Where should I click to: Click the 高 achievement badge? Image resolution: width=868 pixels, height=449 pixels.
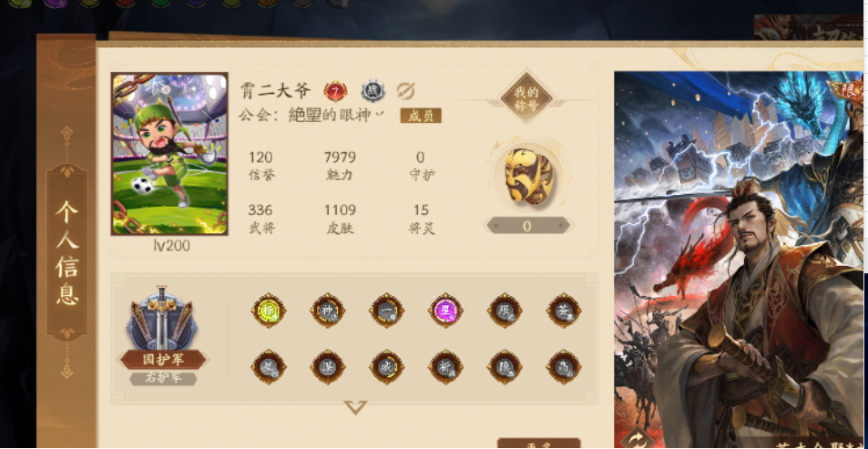click(x=564, y=366)
